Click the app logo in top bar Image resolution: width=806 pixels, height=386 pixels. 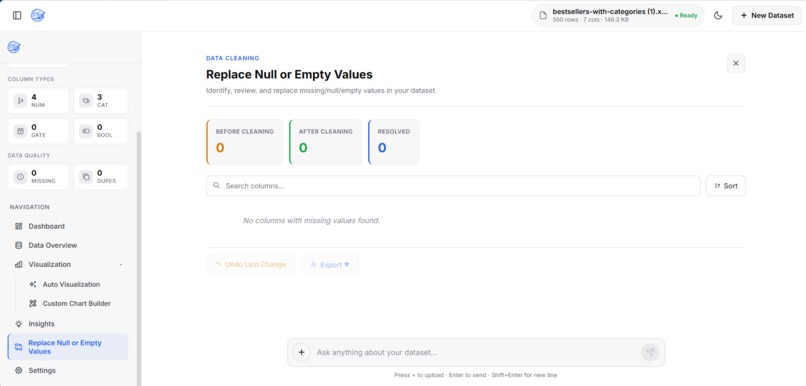click(38, 15)
